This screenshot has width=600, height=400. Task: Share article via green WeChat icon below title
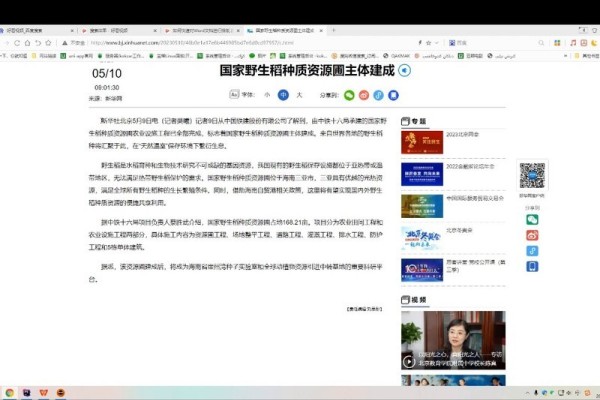coord(349,95)
